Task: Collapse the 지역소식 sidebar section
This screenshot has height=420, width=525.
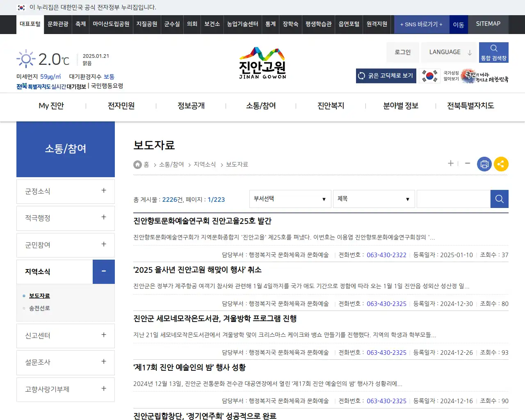Action: (x=103, y=272)
